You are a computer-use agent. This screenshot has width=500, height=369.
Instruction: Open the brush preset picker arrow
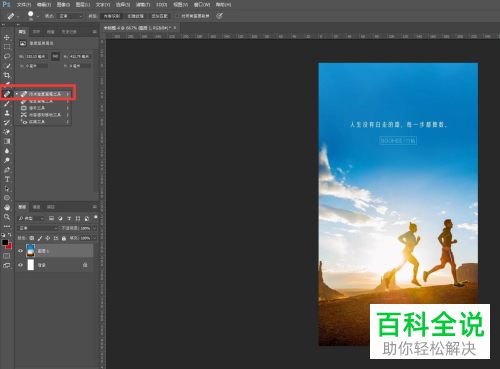click(x=38, y=16)
